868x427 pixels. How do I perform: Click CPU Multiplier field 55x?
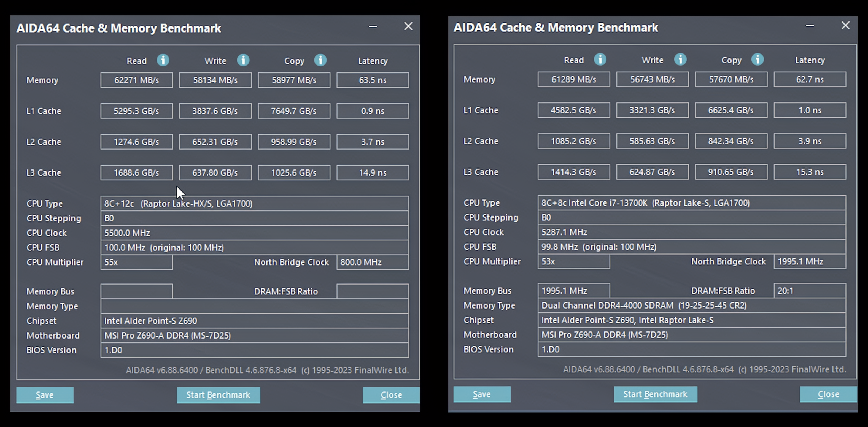(136, 262)
